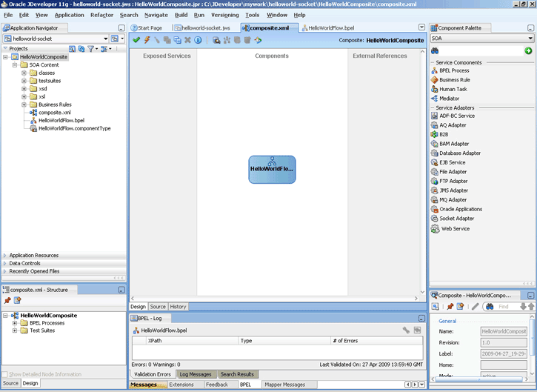Pick the BAM Adapter
This screenshot has width=537, height=392.
(x=450, y=144)
